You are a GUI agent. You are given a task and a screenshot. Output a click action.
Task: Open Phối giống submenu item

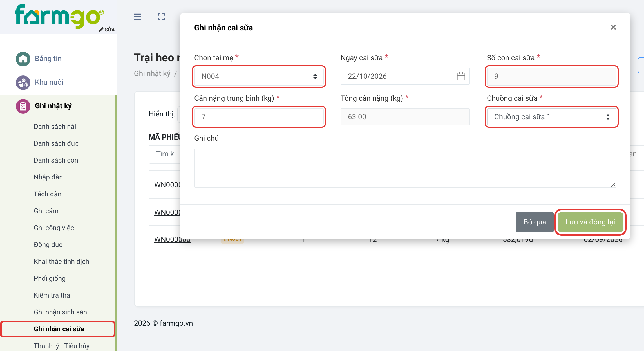pyautogui.click(x=50, y=278)
